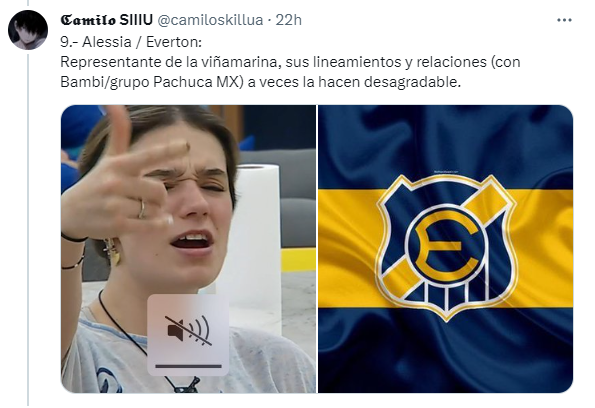This screenshot has height=408, width=595.
Task: Open the left photo of Alessia gesturing
Action: (188, 249)
